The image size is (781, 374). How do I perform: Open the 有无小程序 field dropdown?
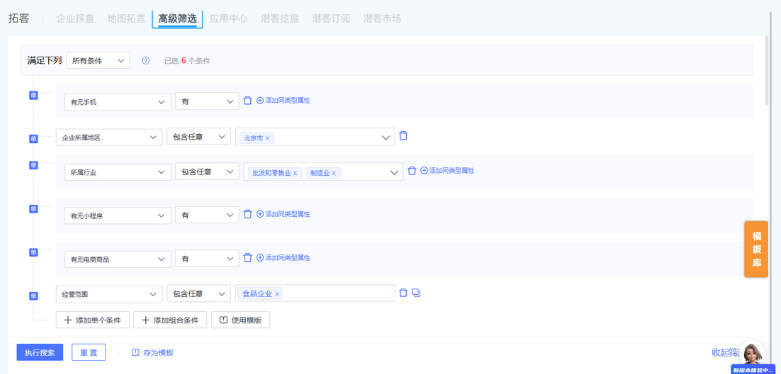pos(118,216)
